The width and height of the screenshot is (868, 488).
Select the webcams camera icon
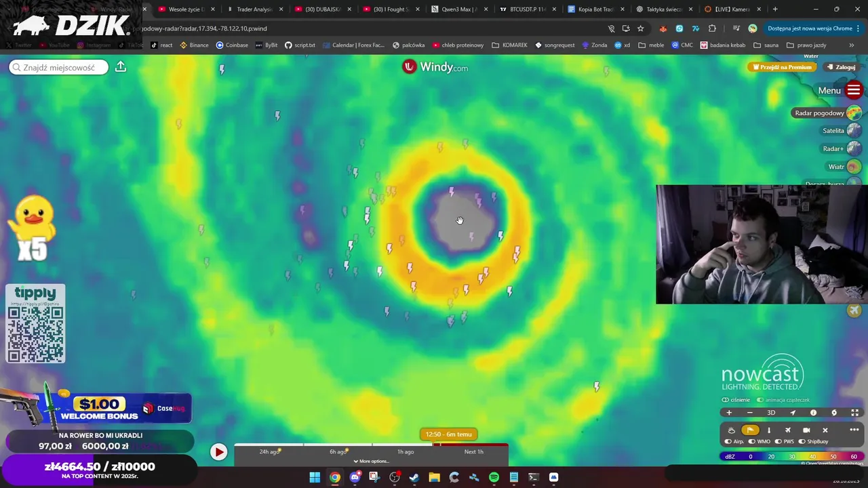click(806, 430)
